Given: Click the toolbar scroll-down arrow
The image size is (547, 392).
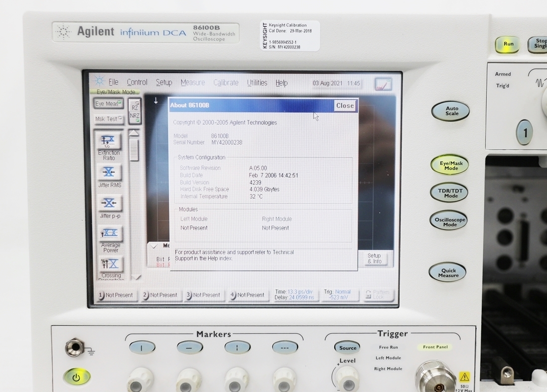Looking at the screenshot, I should click(136, 277).
